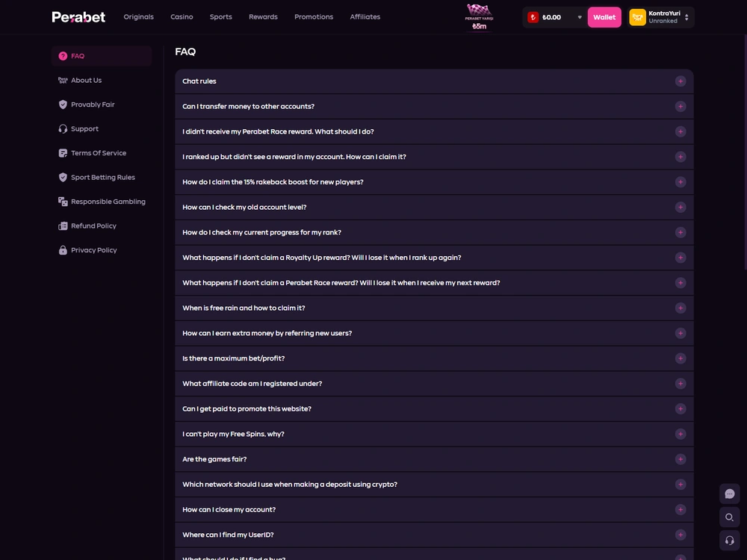This screenshot has width=747, height=560.
Task: Expand 'Can I transfer money to other accounts?'
Action: pyautogui.click(x=434, y=107)
